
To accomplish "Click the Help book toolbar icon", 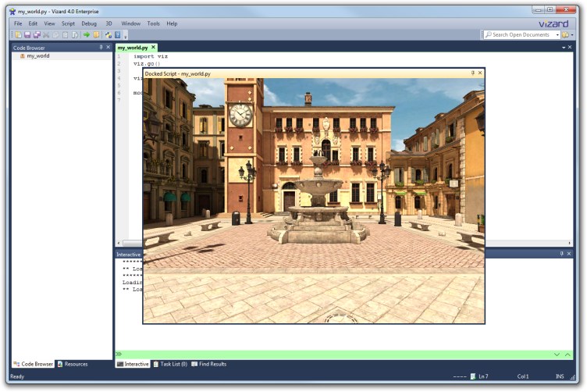I will (x=117, y=35).
